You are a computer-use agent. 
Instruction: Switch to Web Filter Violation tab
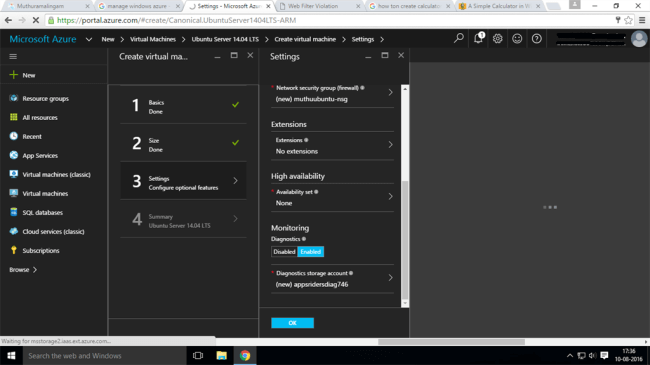pos(318,6)
